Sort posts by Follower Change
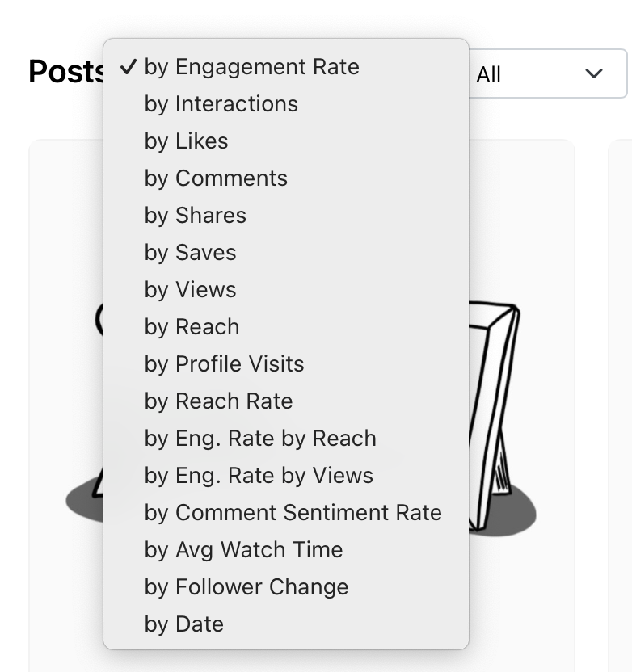This screenshot has width=632, height=672. 245,587
